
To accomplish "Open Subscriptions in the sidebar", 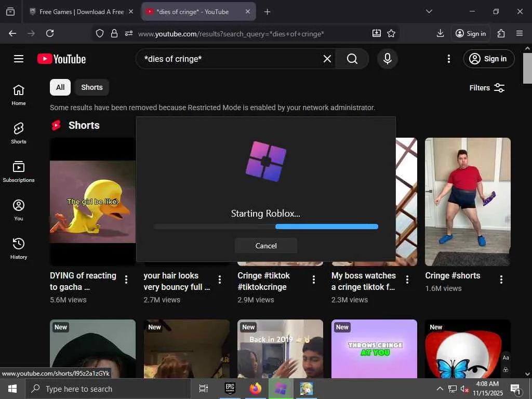I will click(19, 171).
